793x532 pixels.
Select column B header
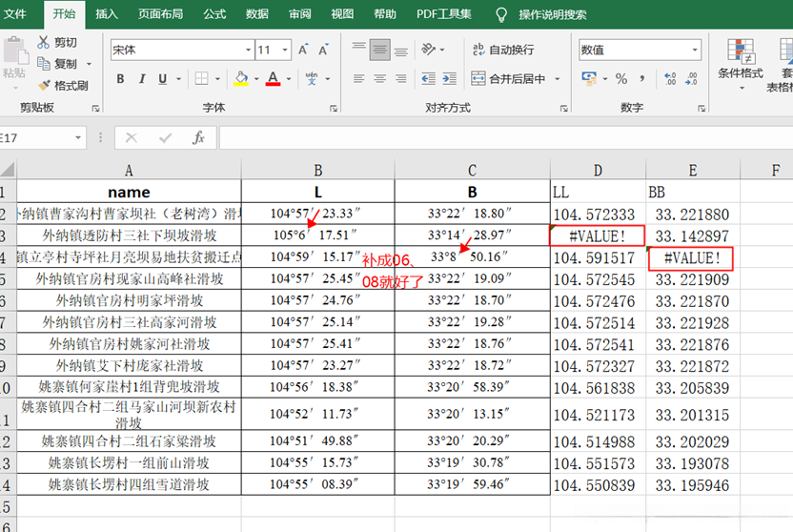point(318,170)
